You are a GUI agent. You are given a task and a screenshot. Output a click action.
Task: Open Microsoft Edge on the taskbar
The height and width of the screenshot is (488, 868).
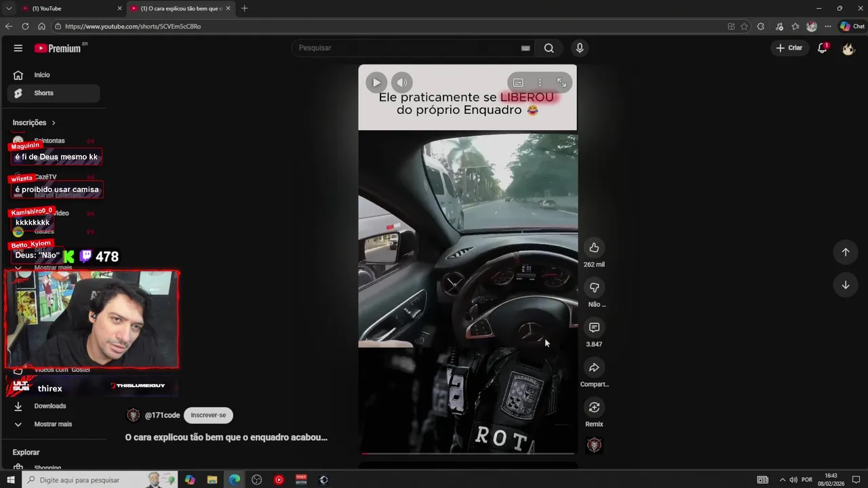[x=234, y=480]
